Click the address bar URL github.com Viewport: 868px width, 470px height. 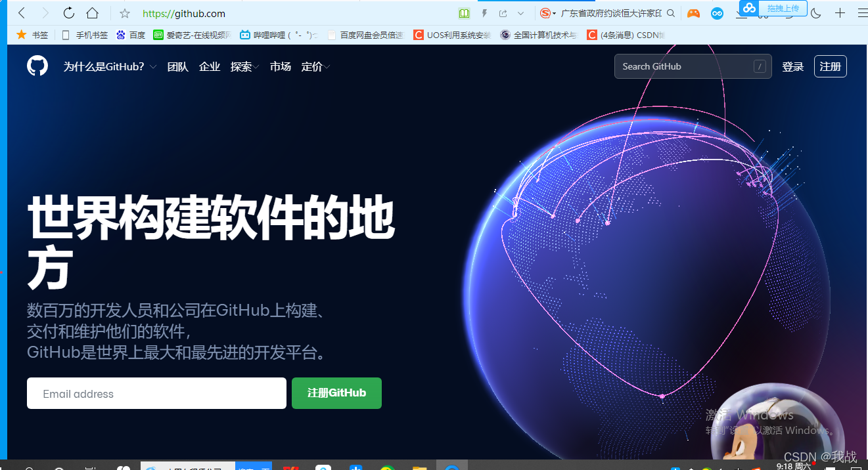[x=184, y=13]
